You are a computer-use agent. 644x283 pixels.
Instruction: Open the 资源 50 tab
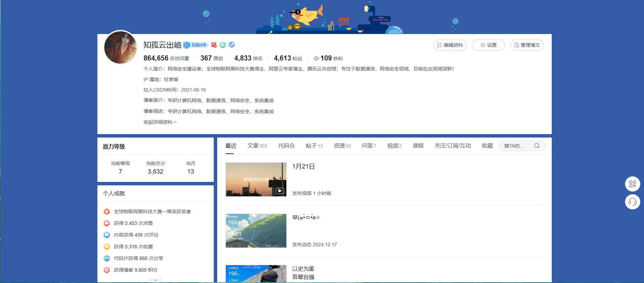(342, 146)
